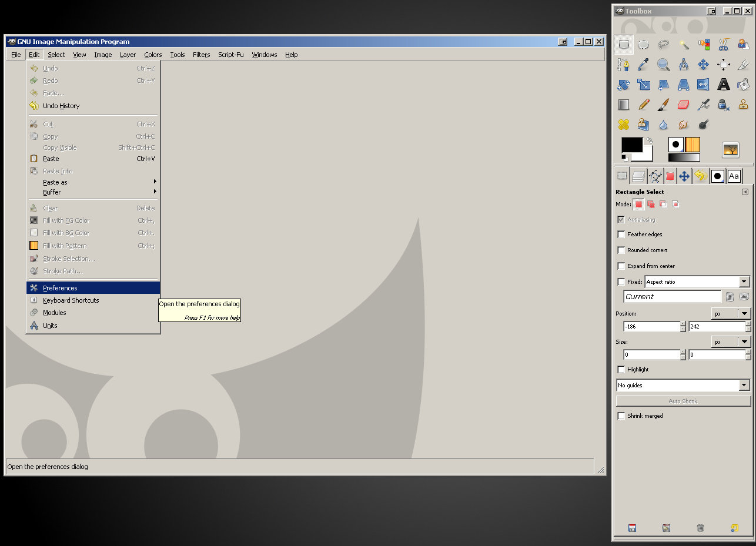Enable the Feather edges checkbox
The width and height of the screenshot is (756, 546).
coord(621,234)
